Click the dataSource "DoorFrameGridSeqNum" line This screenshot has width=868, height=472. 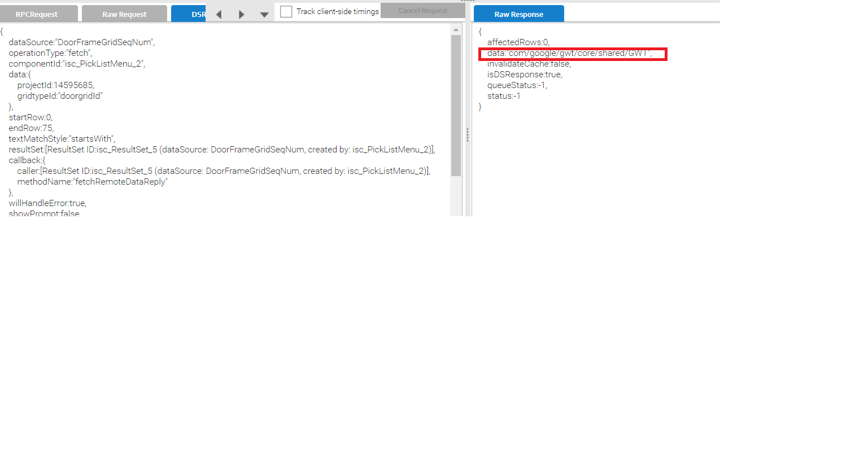81,42
